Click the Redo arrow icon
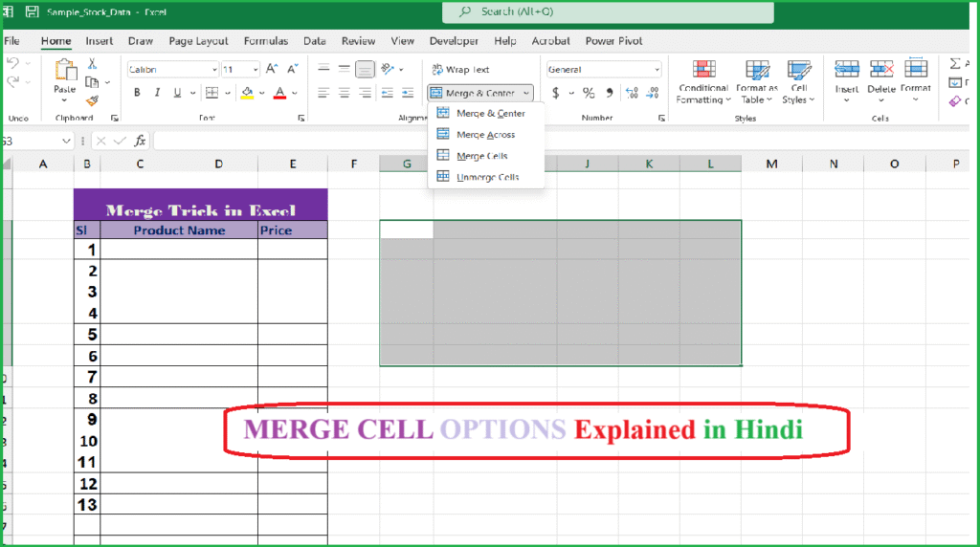 12,82
